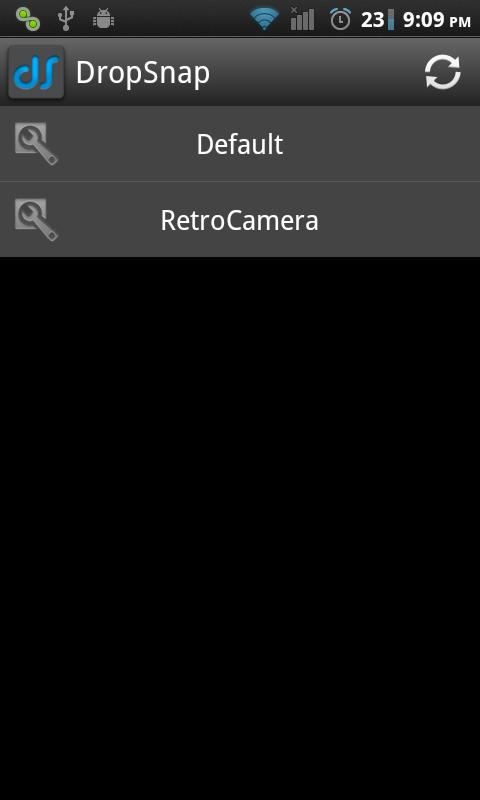Click the wrench icon beside Default
The image size is (480, 800).
pyautogui.click(x=36, y=144)
